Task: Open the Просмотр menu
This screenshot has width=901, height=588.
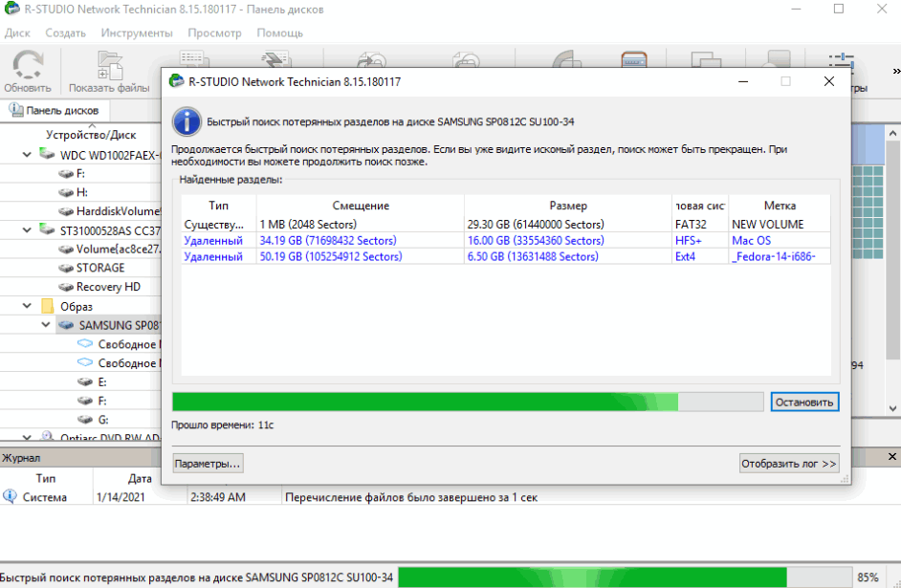Action: click(214, 33)
